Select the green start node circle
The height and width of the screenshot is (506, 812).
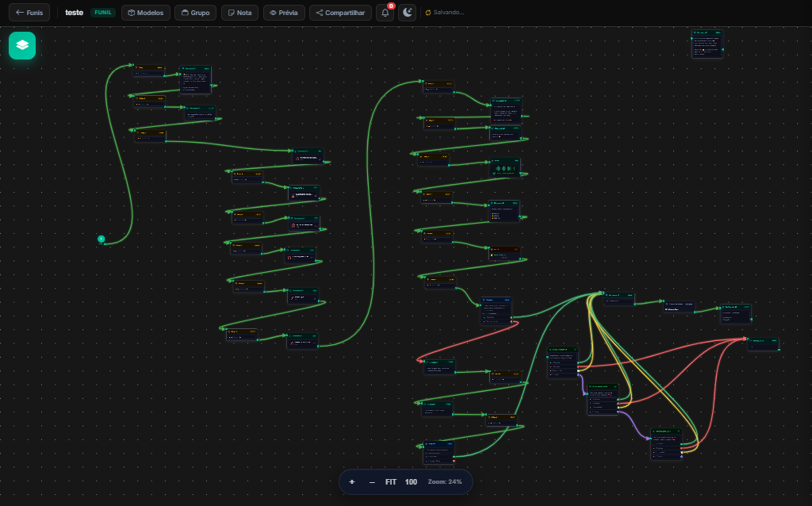pos(101,239)
